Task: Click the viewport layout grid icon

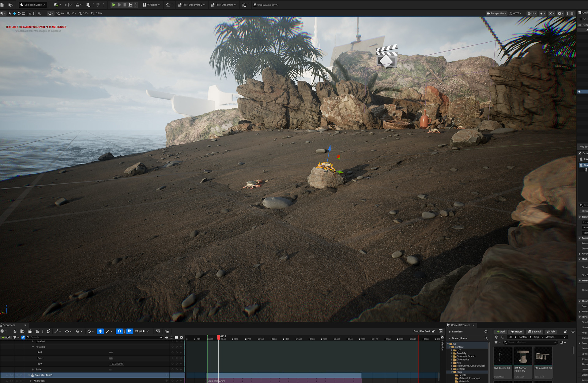Action: 572,13
